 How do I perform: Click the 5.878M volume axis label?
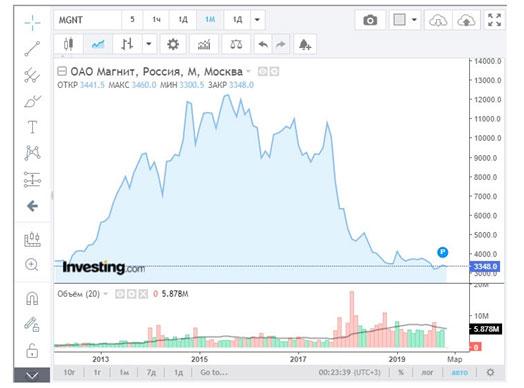tap(486, 329)
